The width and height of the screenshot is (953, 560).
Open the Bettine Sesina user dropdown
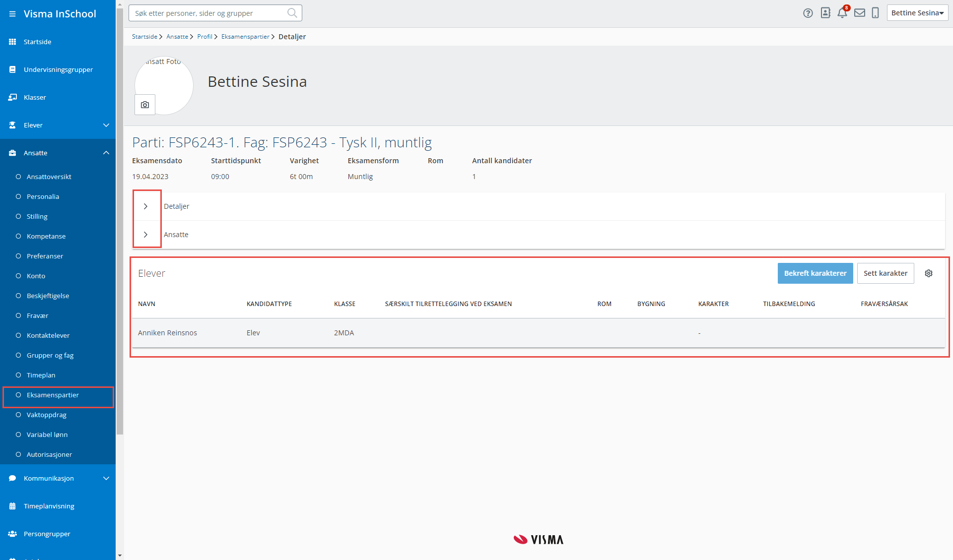pos(917,13)
